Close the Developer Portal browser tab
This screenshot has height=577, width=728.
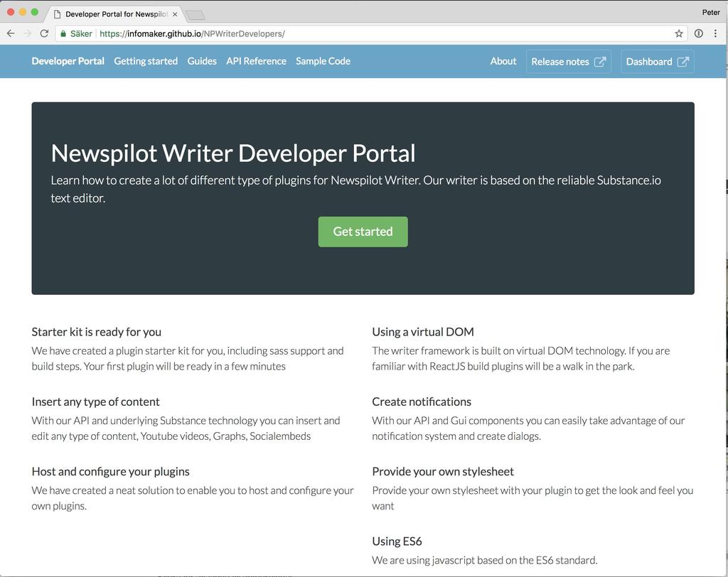coord(175,14)
